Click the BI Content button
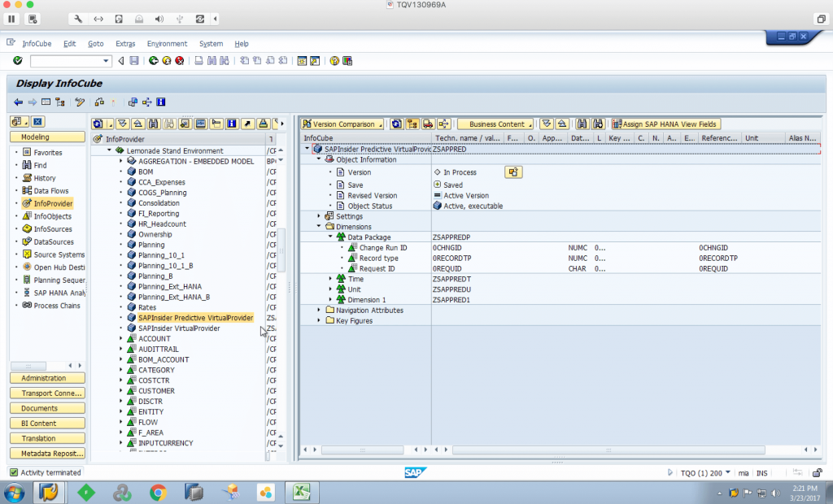This screenshot has width=833, height=504. tap(47, 424)
